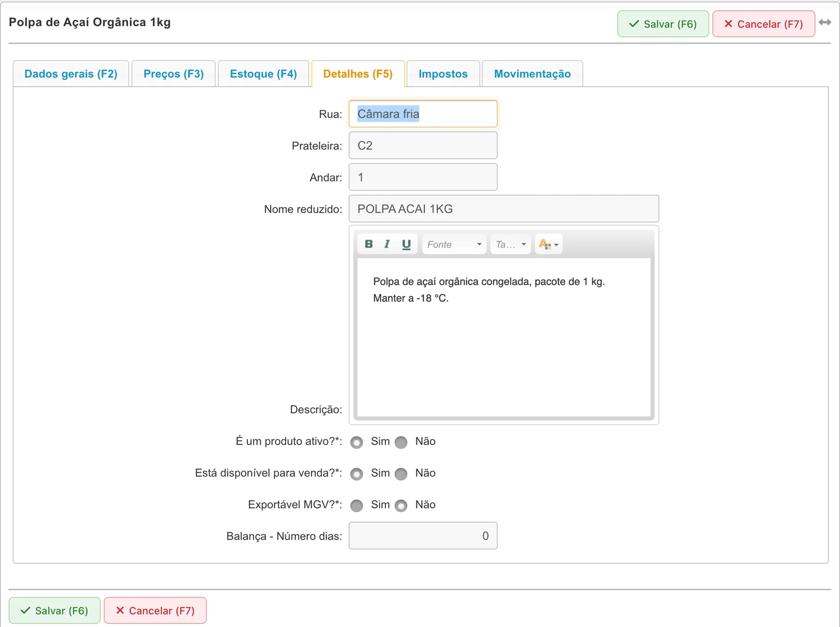Toggle bold formatting in description editor
Screen dimensions: 840x627
tap(369, 244)
